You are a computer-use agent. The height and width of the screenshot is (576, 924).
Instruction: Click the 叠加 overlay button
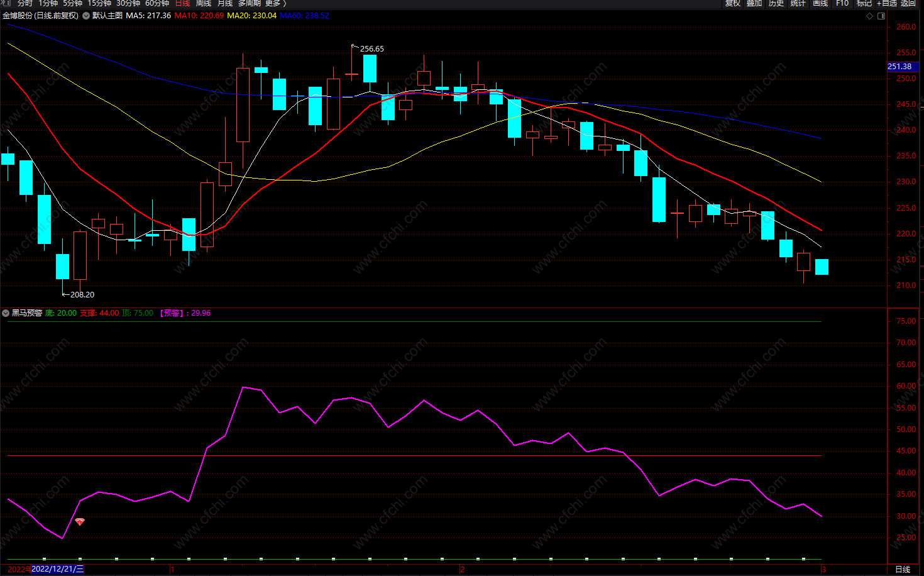point(754,3)
